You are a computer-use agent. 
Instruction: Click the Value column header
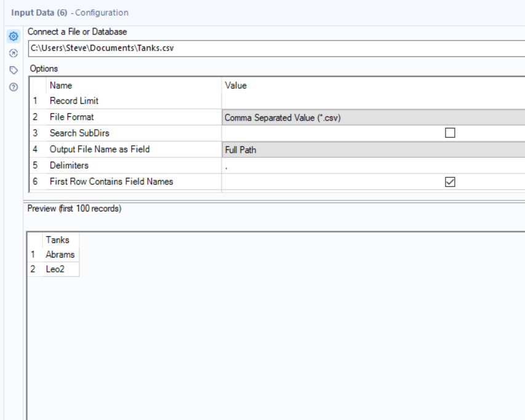pyautogui.click(x=236, y=85)
